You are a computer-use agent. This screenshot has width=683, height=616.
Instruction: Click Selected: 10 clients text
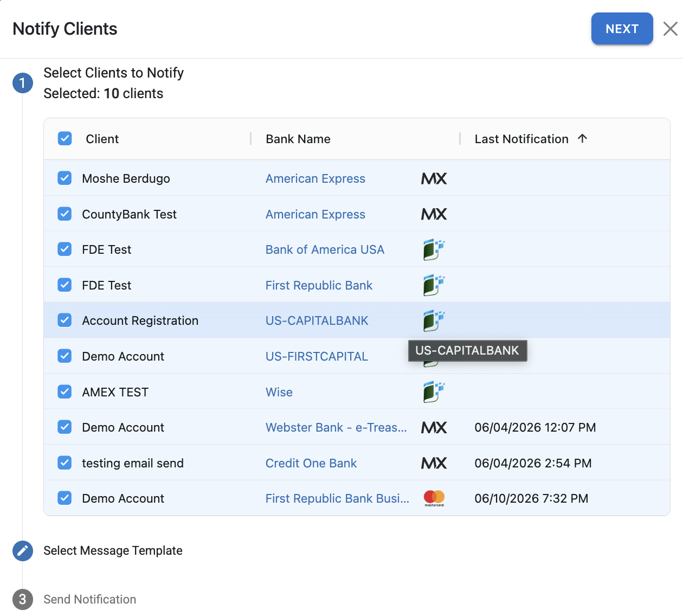(x=104, y=93)
